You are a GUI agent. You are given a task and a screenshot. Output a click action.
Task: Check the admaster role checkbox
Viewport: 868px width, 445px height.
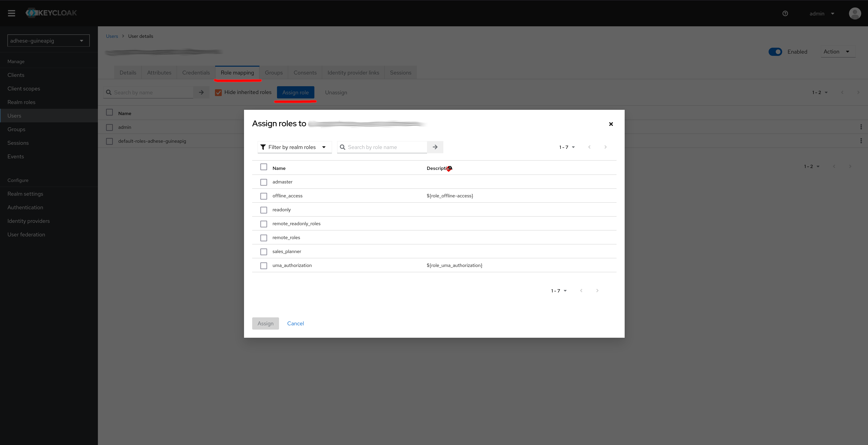pos(264,182)
